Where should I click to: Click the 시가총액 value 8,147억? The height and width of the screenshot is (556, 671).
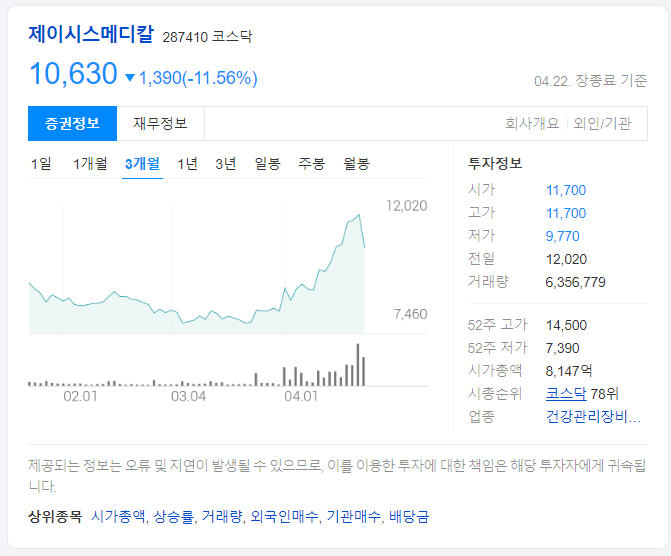point(569,371)
